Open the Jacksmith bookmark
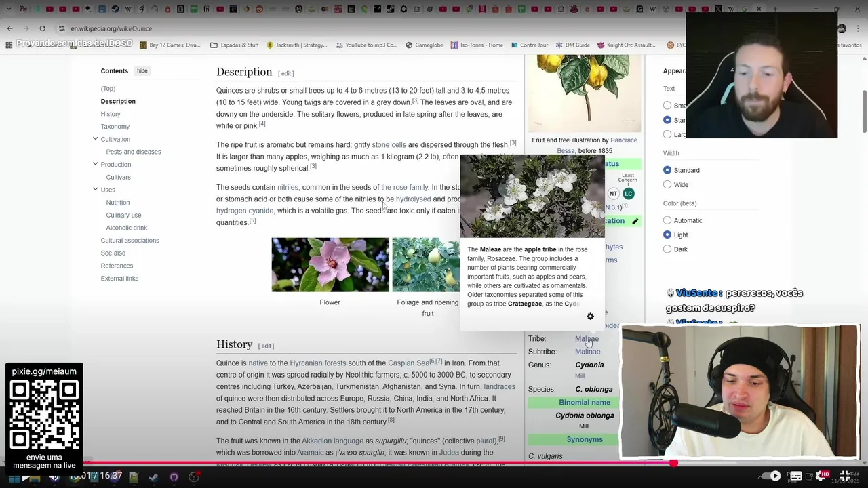 click(x=297, y=45)
